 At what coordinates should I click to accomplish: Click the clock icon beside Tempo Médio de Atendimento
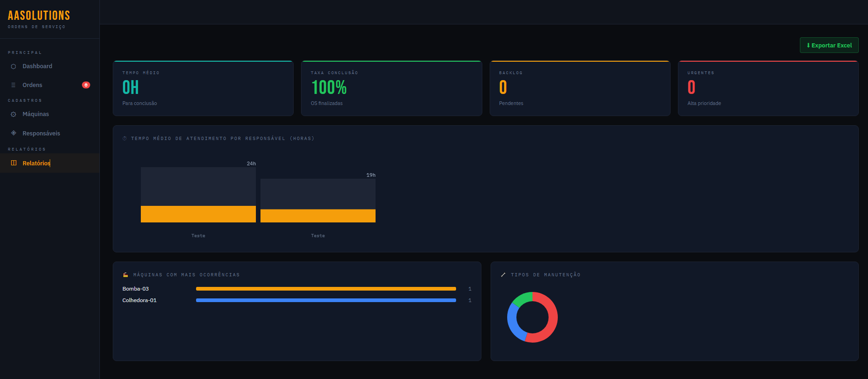(x=125, y=139)
